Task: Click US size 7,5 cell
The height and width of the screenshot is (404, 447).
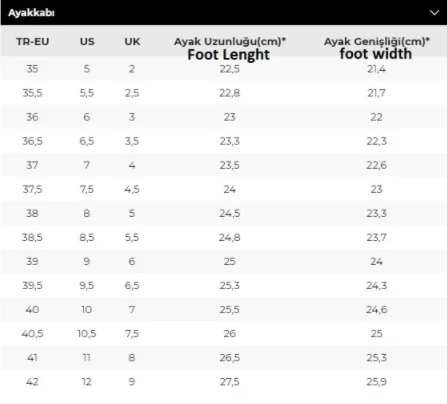Action: tap(87, 189)
